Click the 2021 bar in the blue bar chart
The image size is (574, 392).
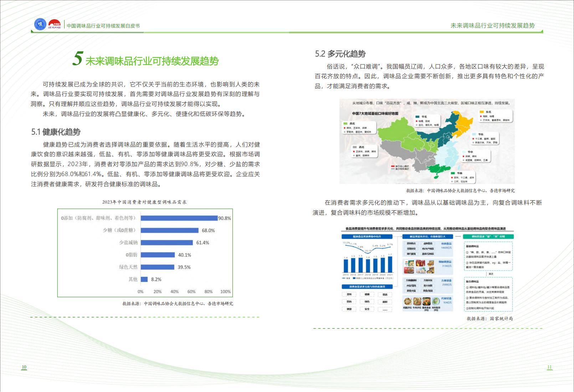[x=390, y=264]
